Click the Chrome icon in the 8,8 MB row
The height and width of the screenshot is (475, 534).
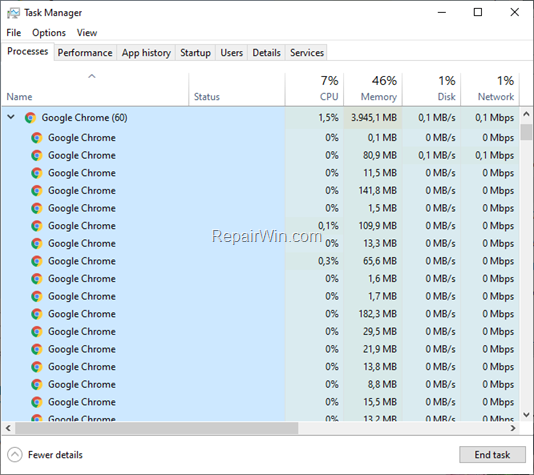click(37, 384)
